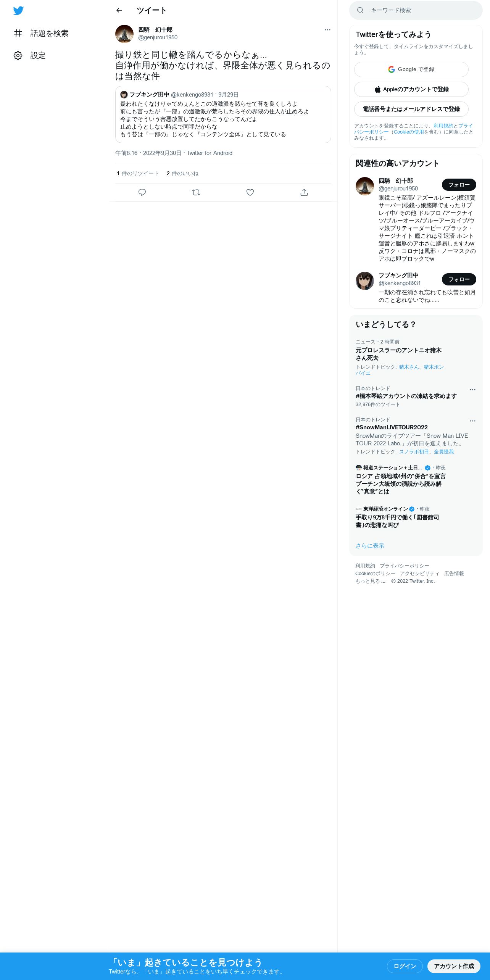
Task: Open the quoted tweet by フブキング田中
Action: click(223, 114)
